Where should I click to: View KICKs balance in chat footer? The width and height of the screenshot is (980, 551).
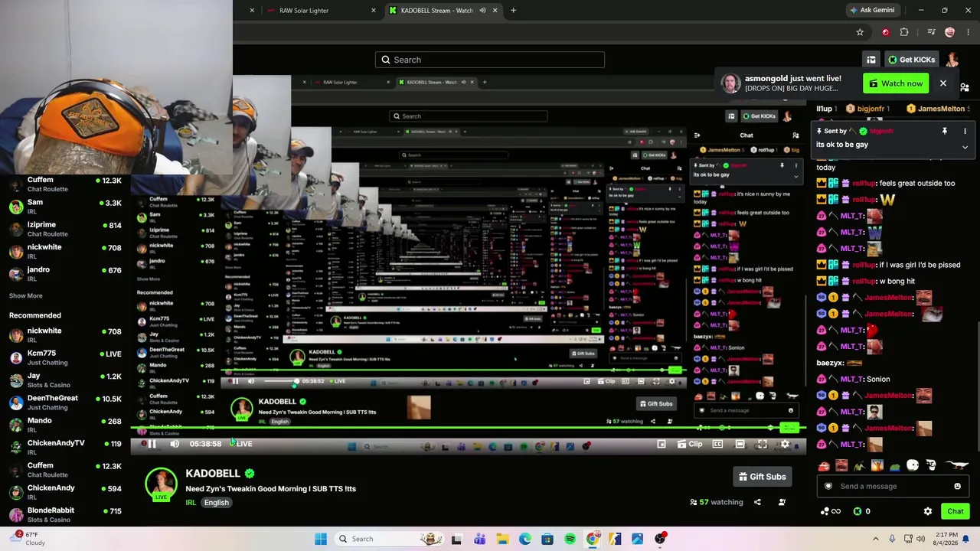click(862, 511)
